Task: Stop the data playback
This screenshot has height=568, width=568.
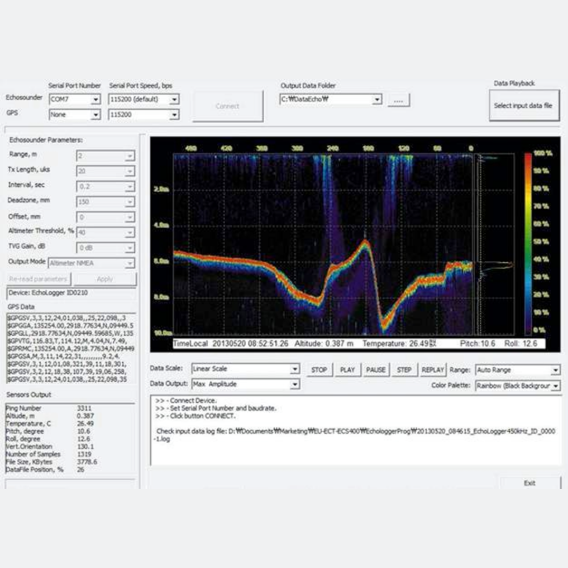Action: pos(319,370)
